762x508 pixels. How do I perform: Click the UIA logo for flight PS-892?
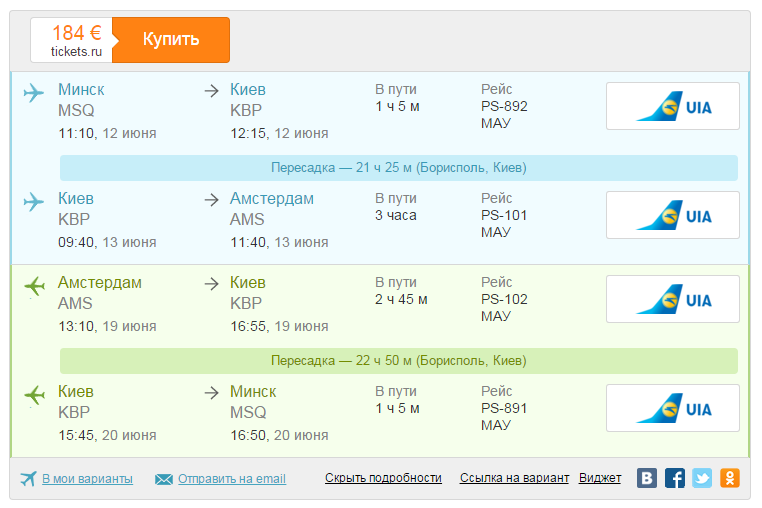(673, 106)
